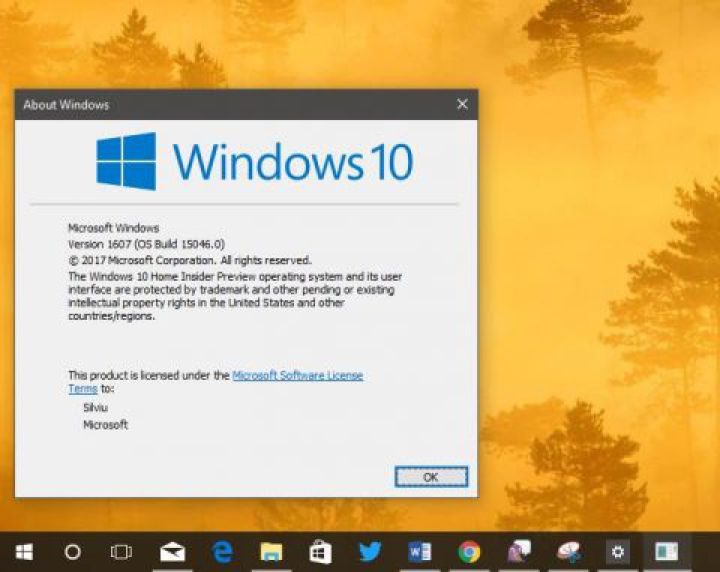This screenshot has height=572, width=720.
Task: Click the Windows 10 logo banner
Action: [255, 161]
